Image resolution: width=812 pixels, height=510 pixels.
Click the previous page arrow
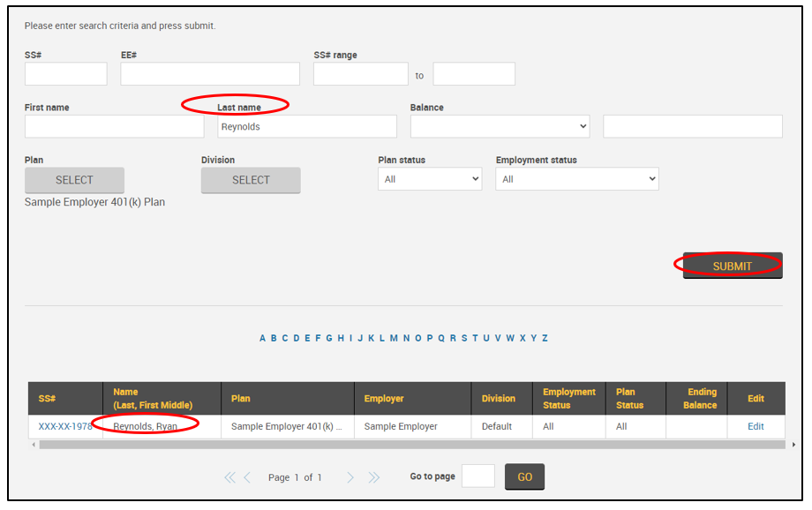point(247,477)
